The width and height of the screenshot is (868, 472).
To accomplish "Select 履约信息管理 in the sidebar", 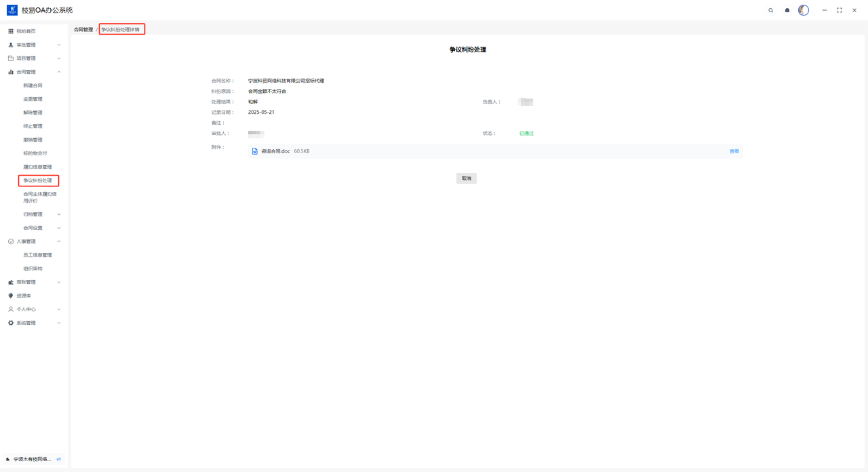I will 37,167.
